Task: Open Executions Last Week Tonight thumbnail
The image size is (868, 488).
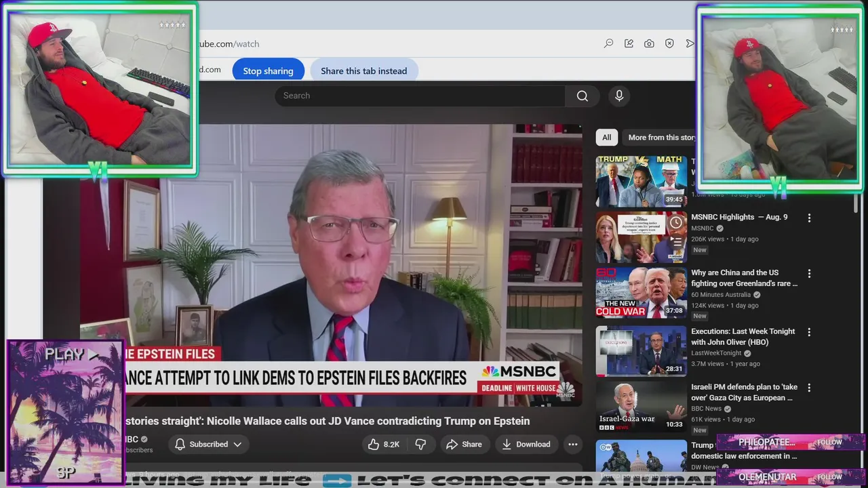Action: [641, 351]
